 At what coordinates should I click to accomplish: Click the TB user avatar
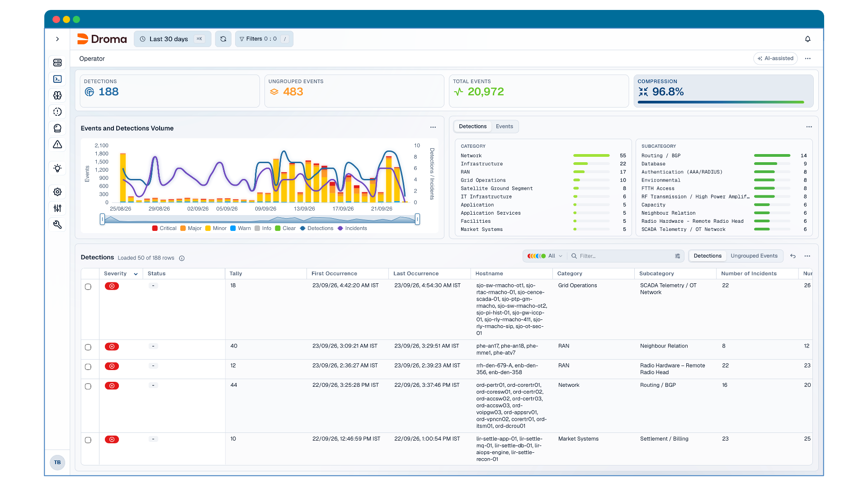[x=57, y=462]
